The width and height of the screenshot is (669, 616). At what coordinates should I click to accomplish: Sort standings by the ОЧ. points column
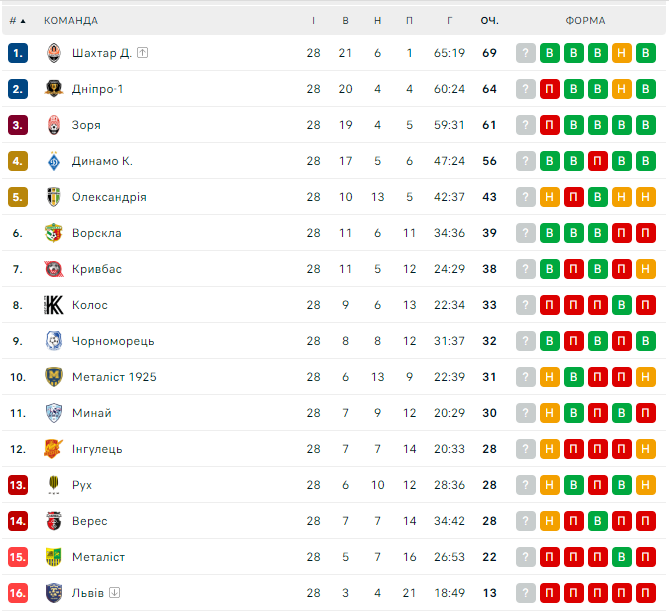[x=489, y=20]
